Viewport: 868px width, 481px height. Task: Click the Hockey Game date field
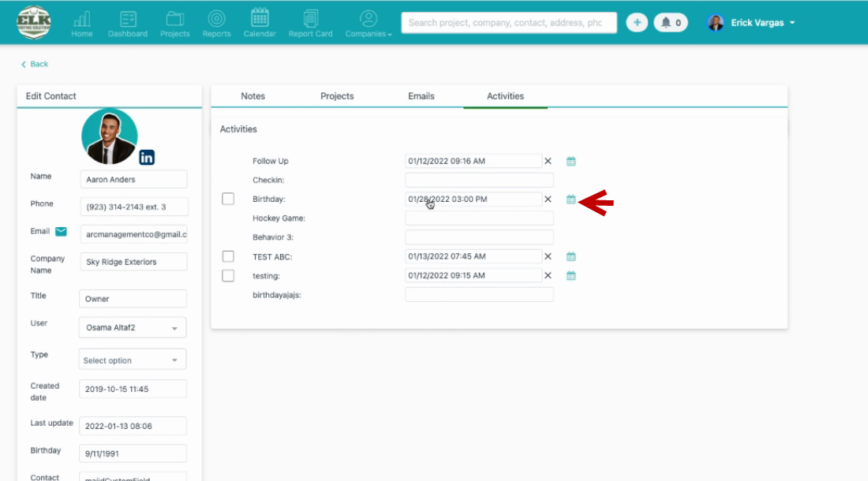pos(480,218)
